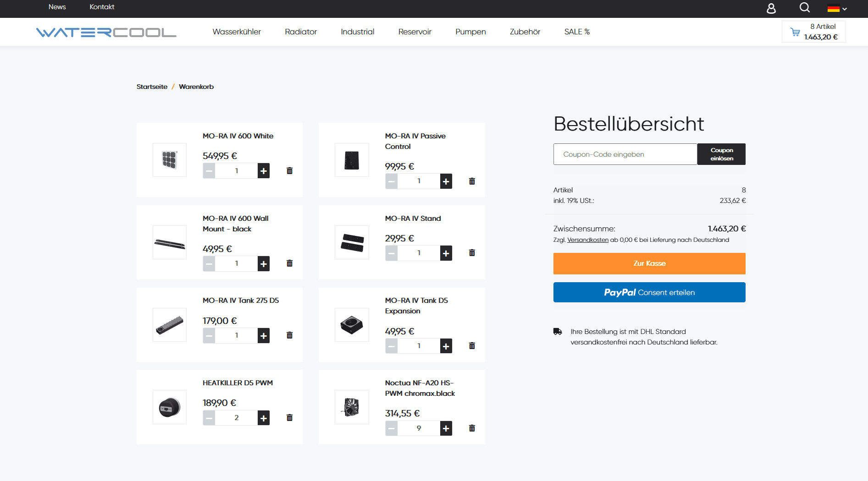Click the search magnifier icon
The width and height of the screenshot is (868, 481).
coord(805,8)
